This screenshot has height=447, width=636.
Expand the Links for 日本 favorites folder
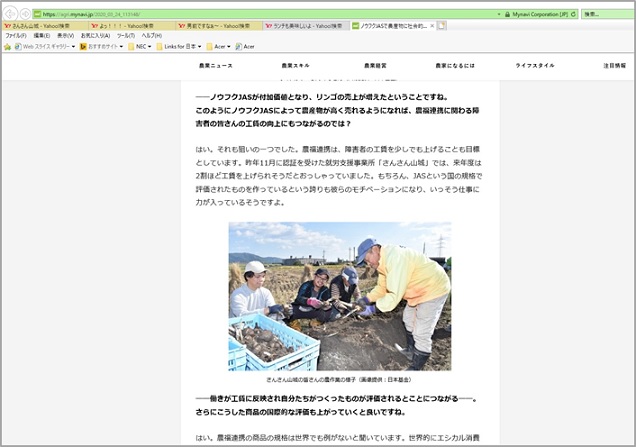[x=179, y=47]
